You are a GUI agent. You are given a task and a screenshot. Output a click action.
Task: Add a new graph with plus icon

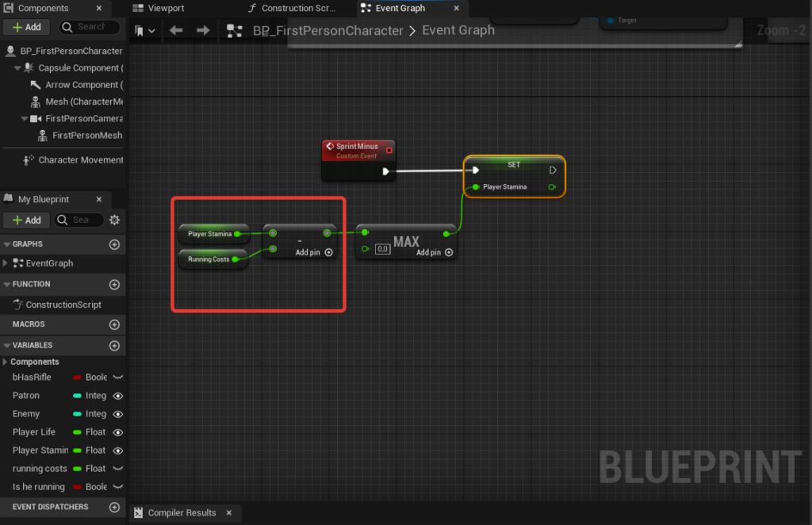coord(114,244)
